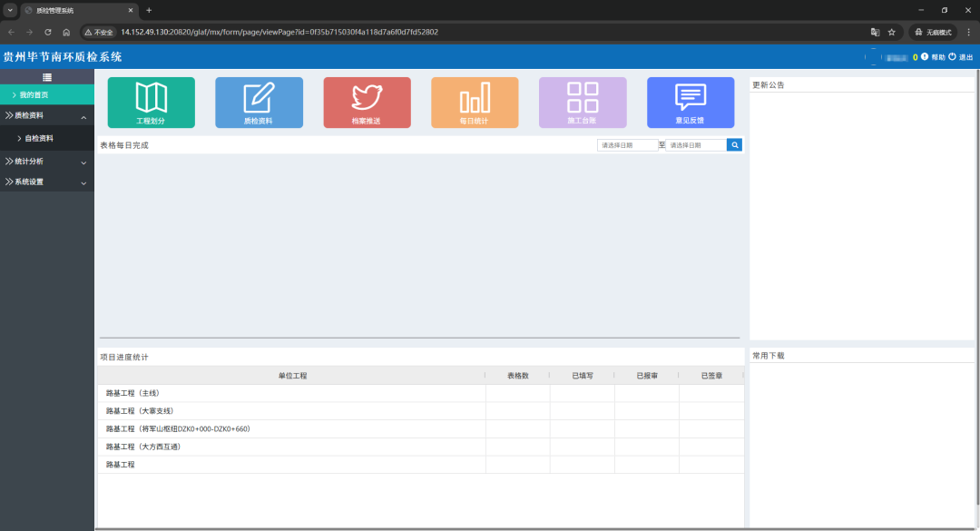
Task: Click the translate page icon
Action: pos(875,32)
